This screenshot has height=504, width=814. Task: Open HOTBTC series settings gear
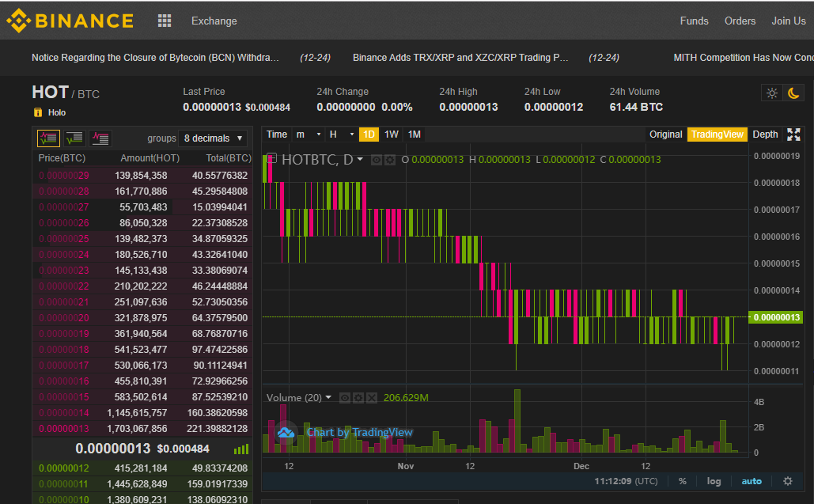390,160
